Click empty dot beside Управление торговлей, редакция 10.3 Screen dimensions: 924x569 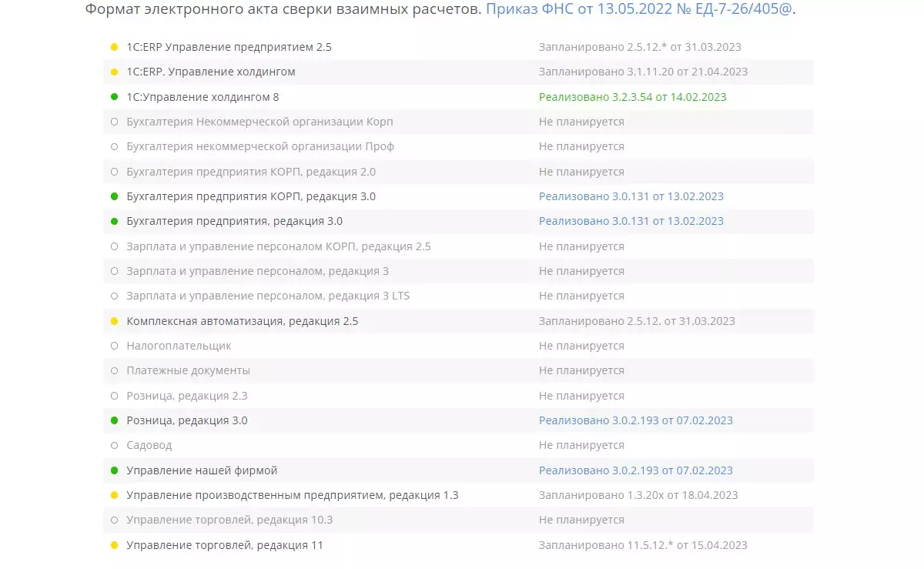pyautogui.click(x=114, y=520)
